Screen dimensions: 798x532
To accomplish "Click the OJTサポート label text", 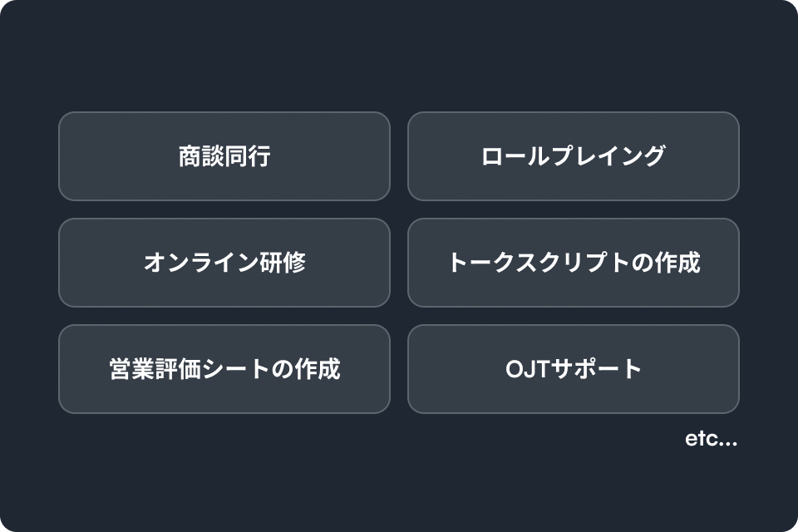I will pos(574,369).
